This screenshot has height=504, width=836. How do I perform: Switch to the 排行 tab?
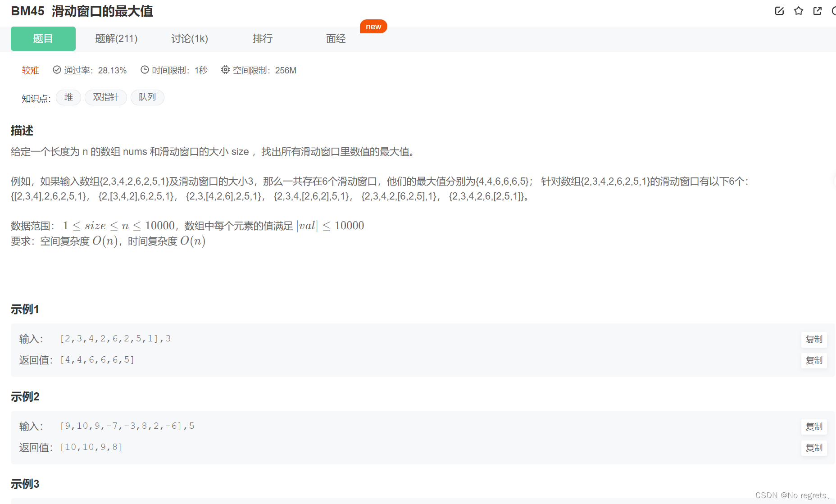(263, 39)
